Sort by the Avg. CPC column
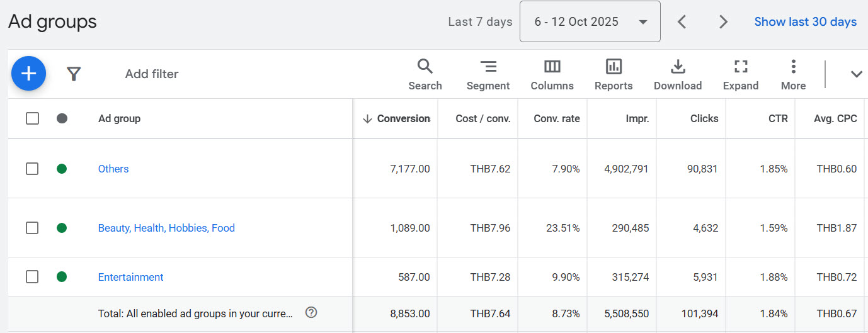This screenshot has width=868, height=333. (837, 118)
